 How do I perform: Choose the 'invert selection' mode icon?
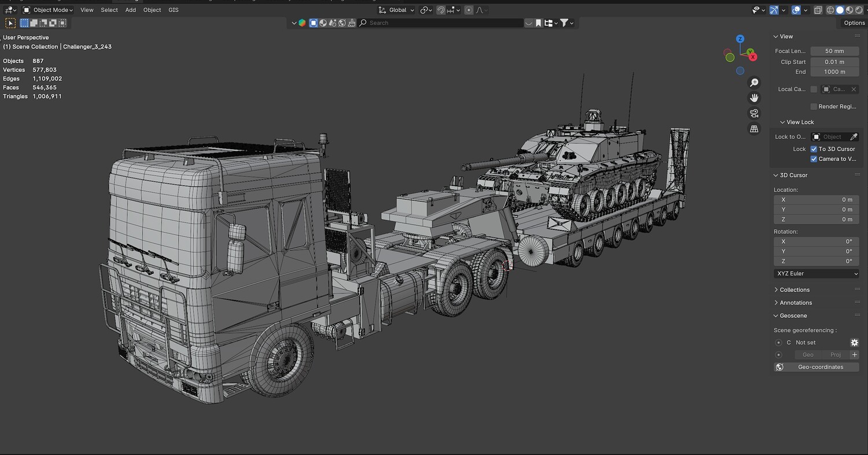(53, 23)
